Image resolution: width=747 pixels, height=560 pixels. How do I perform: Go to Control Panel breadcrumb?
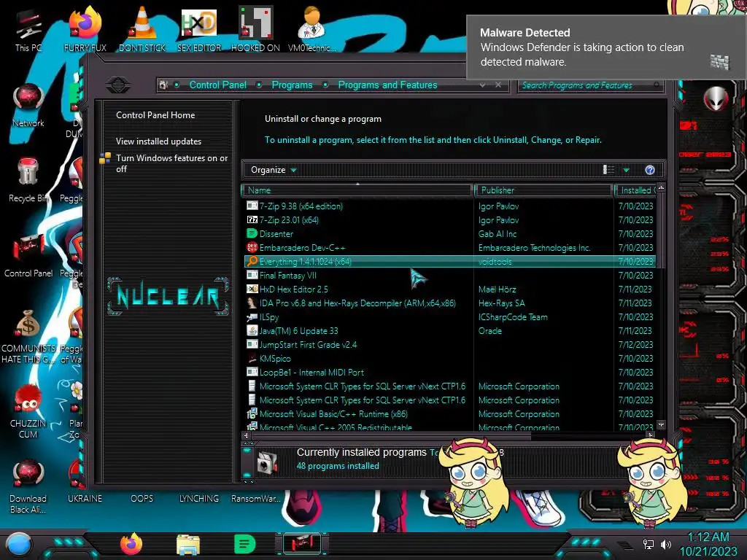tap(217, 85)
